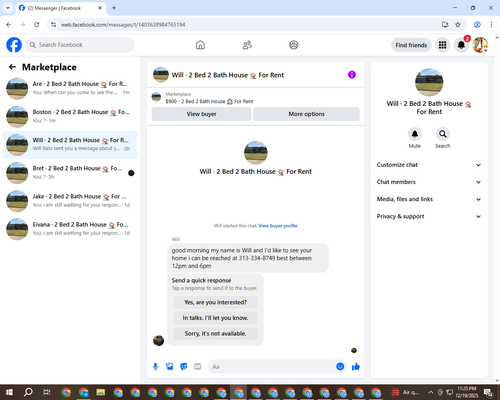Bookmark page with star icon
500x400 pixels.
[x=458, y=25]
